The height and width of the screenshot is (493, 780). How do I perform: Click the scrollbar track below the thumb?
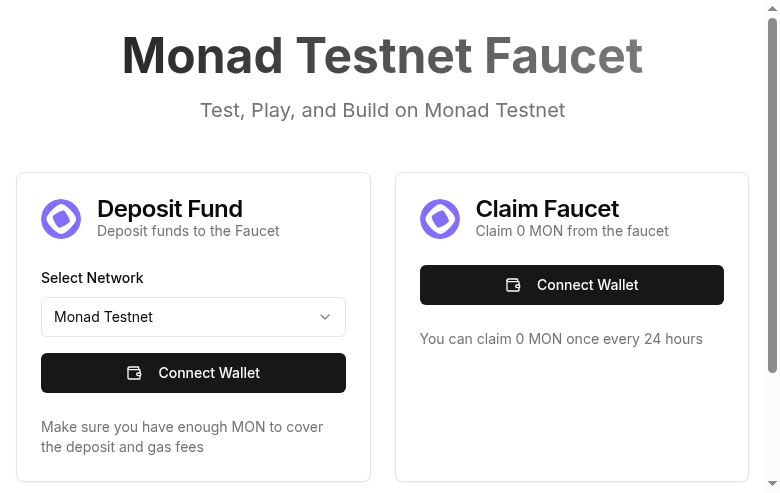[x=772, y=430]
